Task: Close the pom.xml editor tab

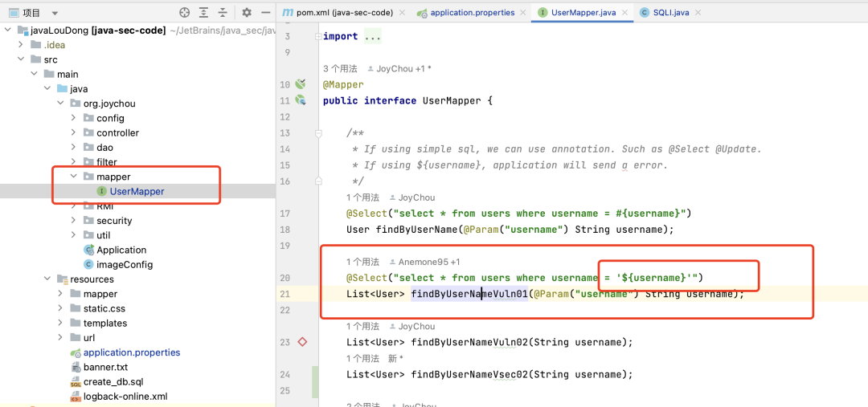Action: pyautogui.click(x=401, y=13)
